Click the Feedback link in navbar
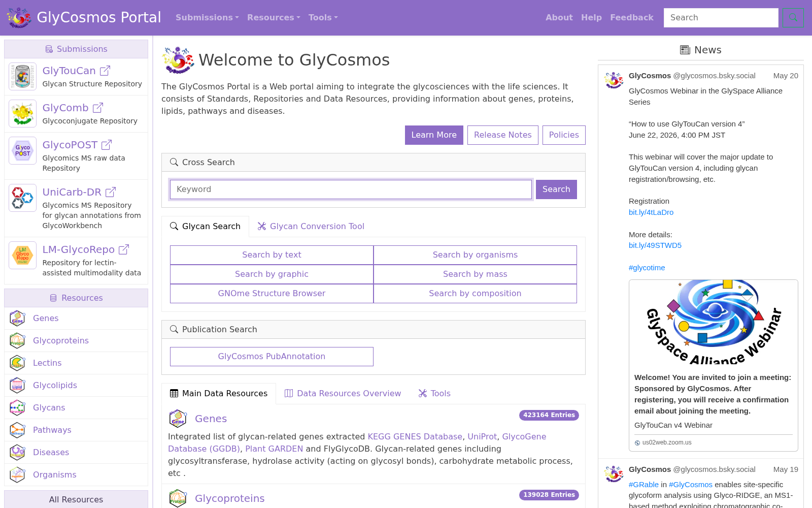This screenshot has height=508, width=812. point(632,17)
